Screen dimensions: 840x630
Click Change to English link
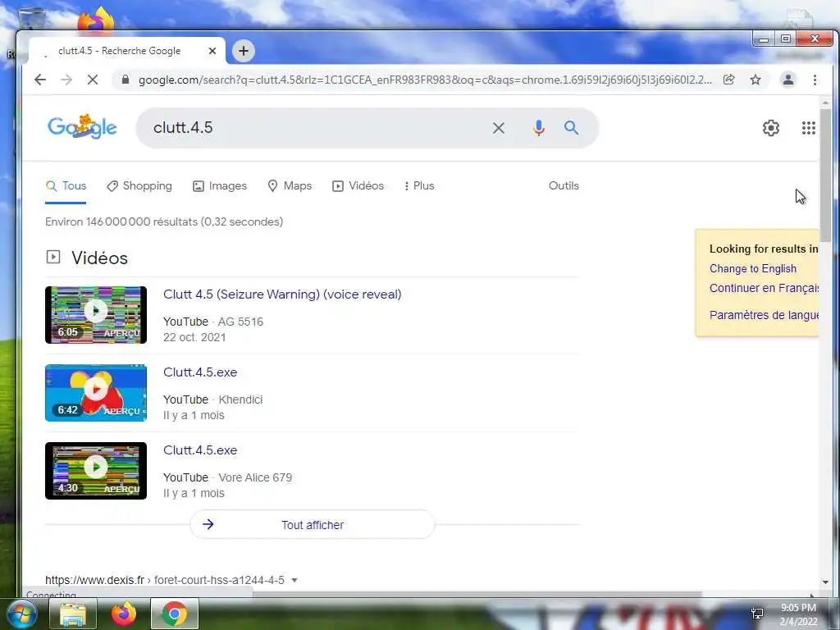pos(753,269)
